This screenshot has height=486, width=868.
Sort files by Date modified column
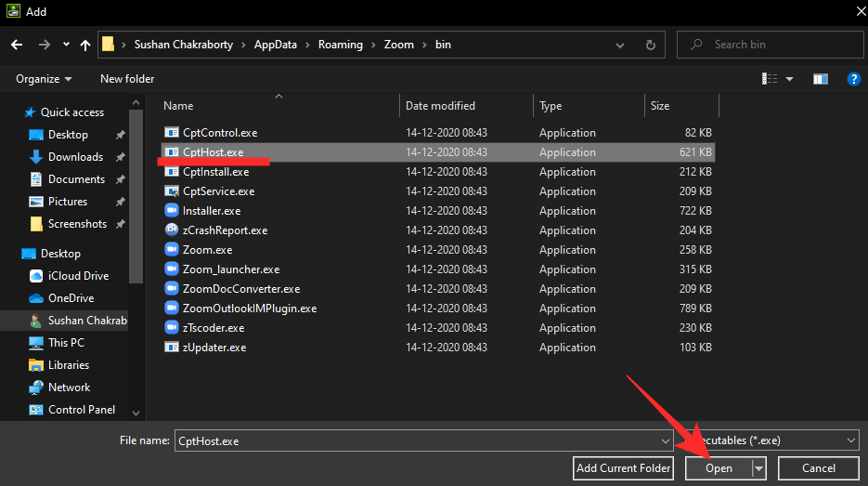coord(440,106)
